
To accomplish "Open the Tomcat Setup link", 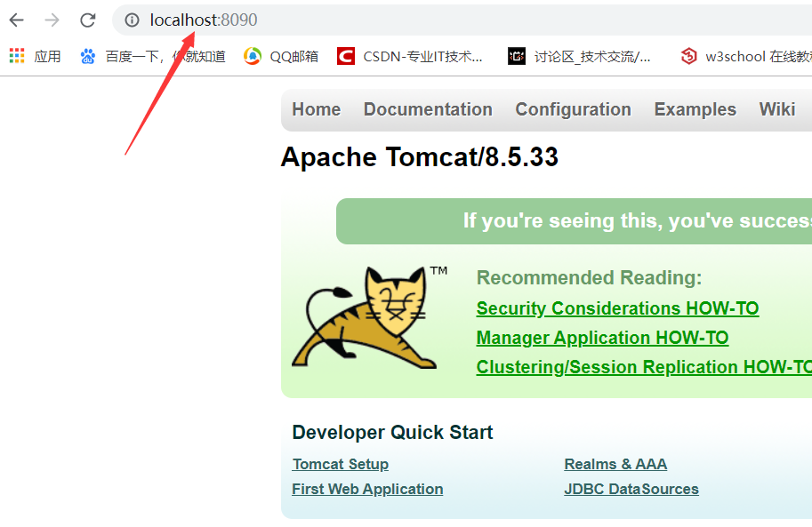I will pos(341,465).
